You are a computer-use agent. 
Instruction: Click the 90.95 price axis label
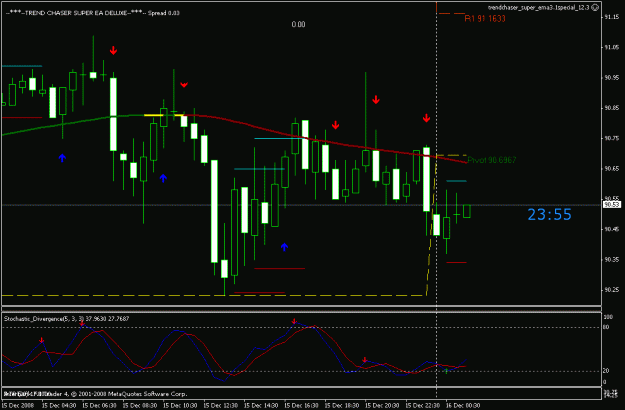point(611,78)
